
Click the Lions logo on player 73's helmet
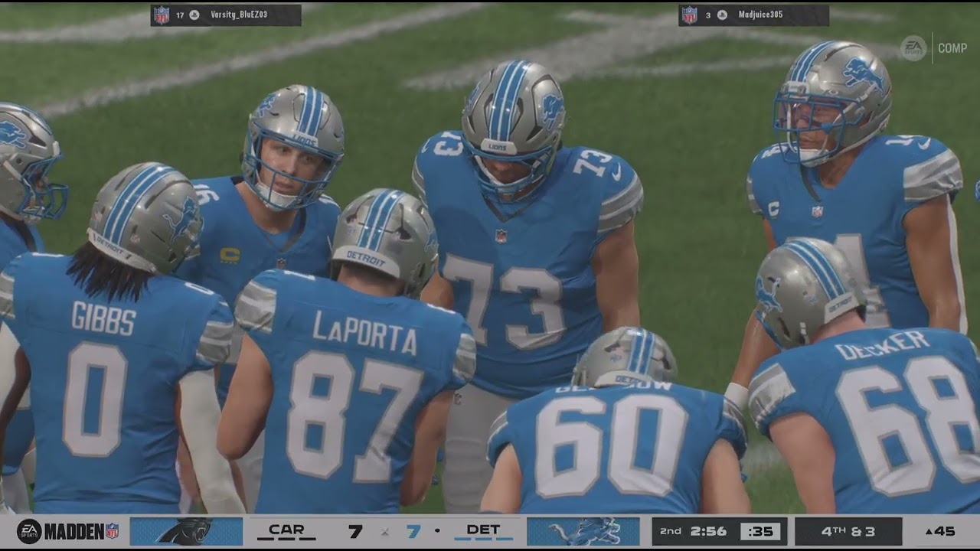551,110
